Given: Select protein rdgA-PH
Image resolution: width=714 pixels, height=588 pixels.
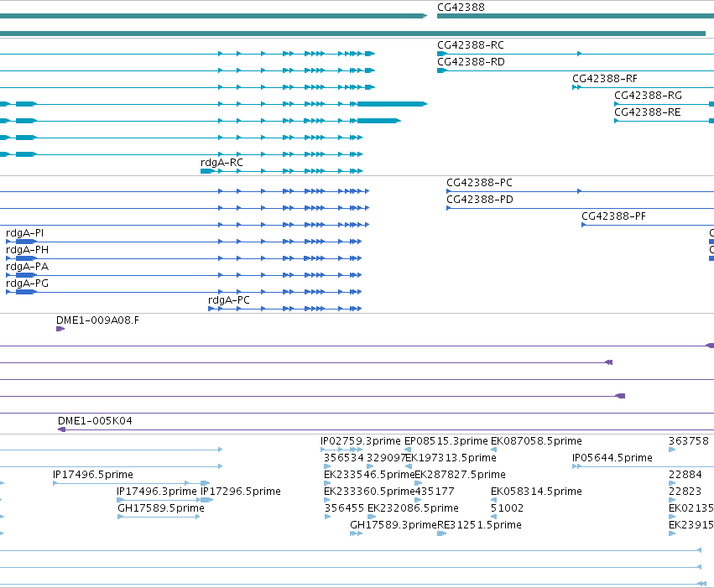Looking at the screenshot, I should [27, 250].
